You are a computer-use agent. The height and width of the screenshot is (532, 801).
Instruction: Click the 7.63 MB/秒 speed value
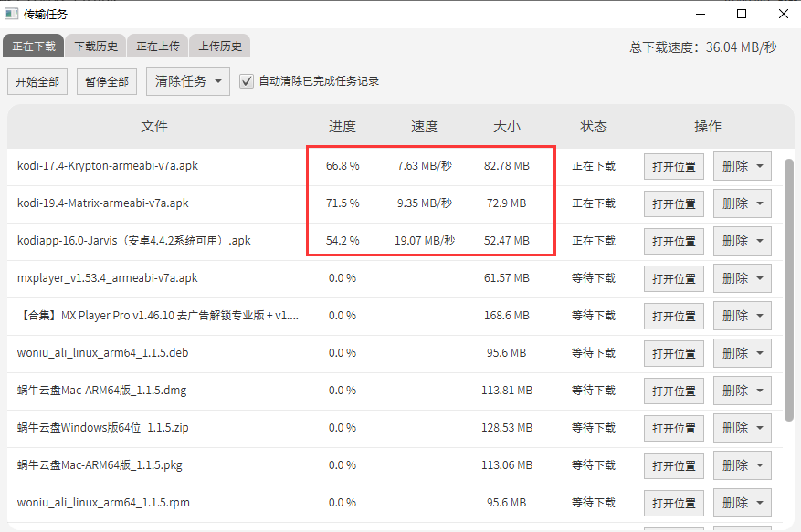point(425,166)
